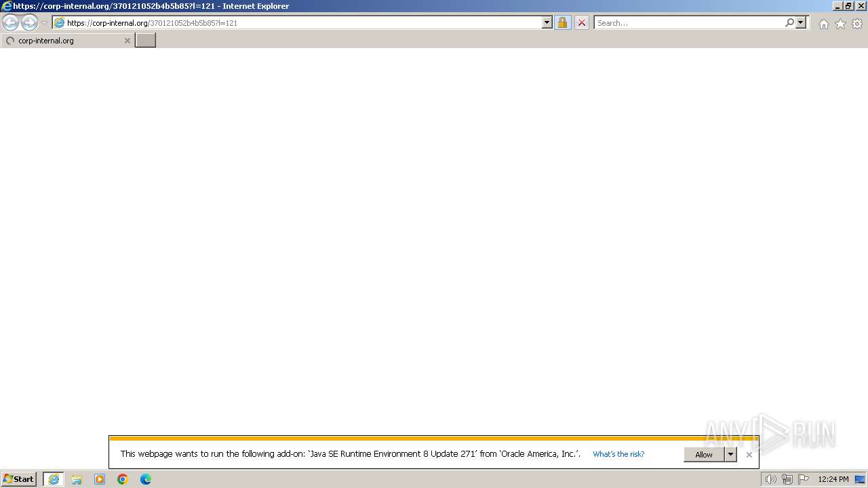This screenshot has width=868, height=488.
Task: Expand the Allow button options arrow
Action: (x=730, y=455)
